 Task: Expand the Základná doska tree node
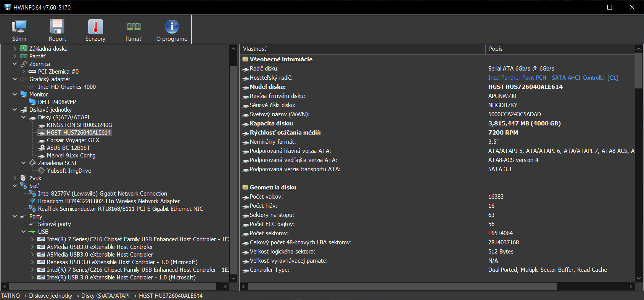[15, 49]
